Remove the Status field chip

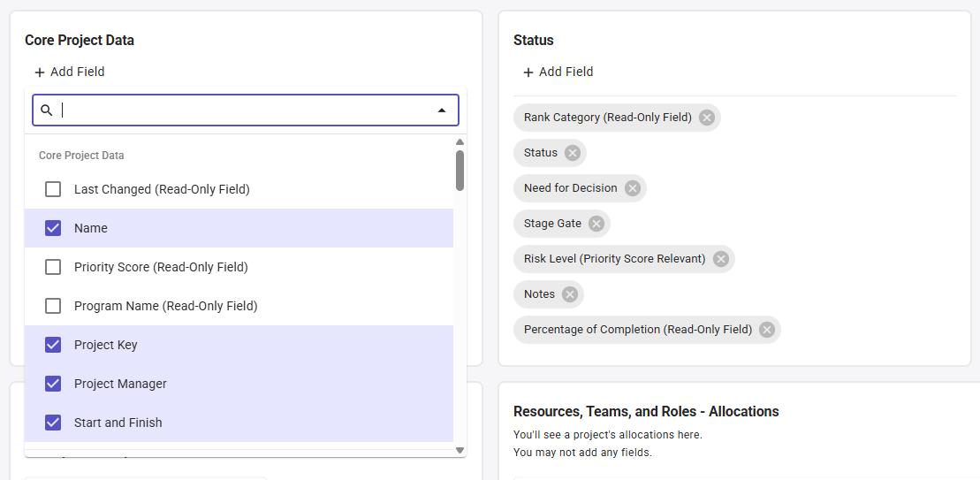click(x=573, y=153)
